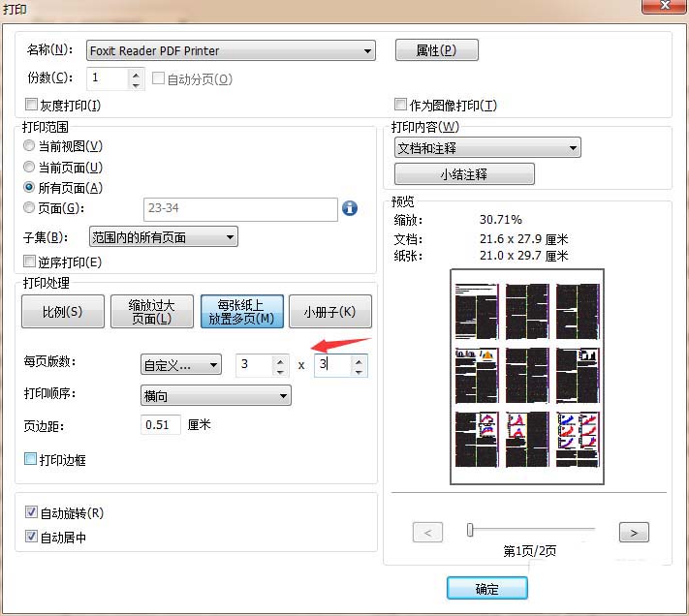Go to the previous preview page
The height and width of the screenshot is (616, 689).
click(427, 532)
